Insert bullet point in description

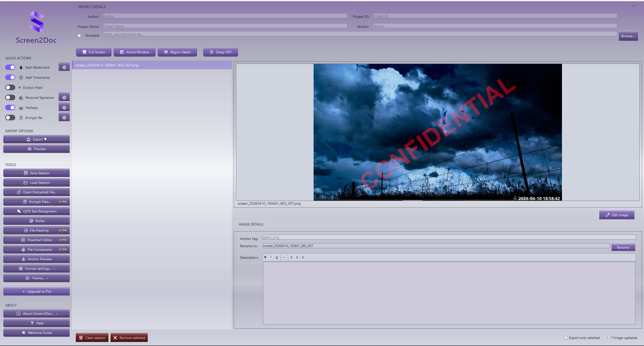click(x=284, y=257)
